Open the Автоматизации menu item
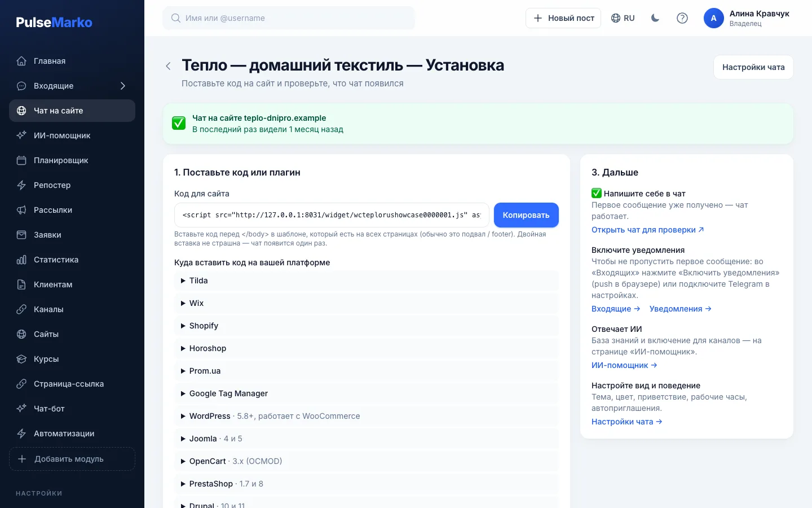 tap(72, 433)
